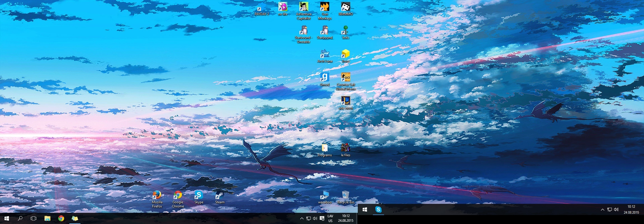
Task: Click the Gmod desktop shortcut
Action: (x=325, y=77)
